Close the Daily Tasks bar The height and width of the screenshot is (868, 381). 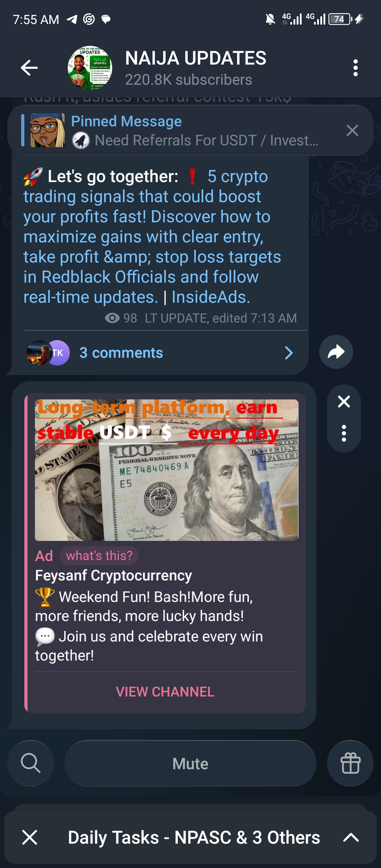pos(30,837)
